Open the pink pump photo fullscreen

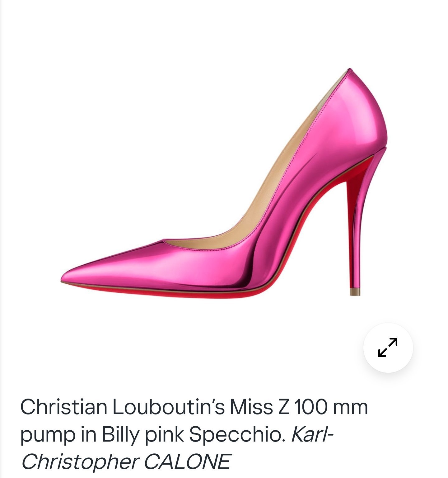(388, 348)
